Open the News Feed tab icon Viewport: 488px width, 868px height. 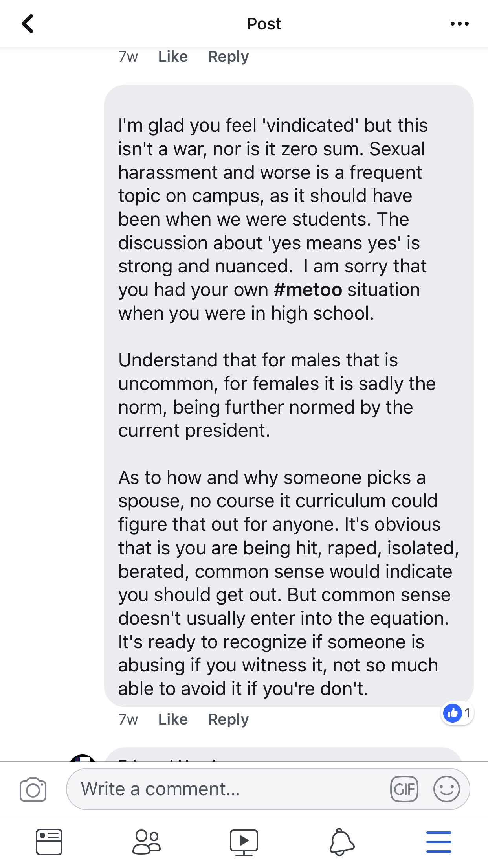49,842
